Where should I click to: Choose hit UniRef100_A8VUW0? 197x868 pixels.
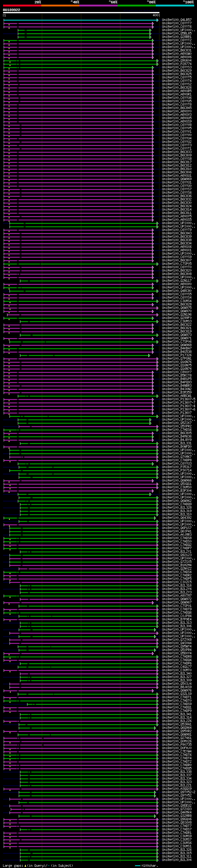click(177, 54)
